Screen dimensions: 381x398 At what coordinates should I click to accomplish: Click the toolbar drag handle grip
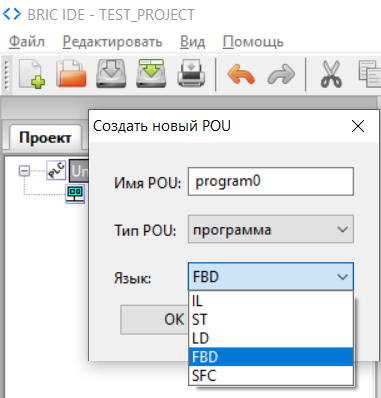[x=6, y=74]
